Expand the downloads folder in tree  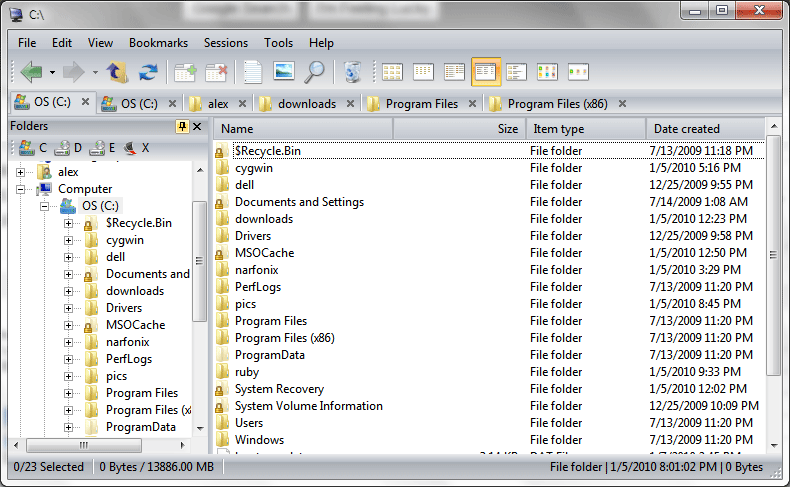(x=68, y=291)
